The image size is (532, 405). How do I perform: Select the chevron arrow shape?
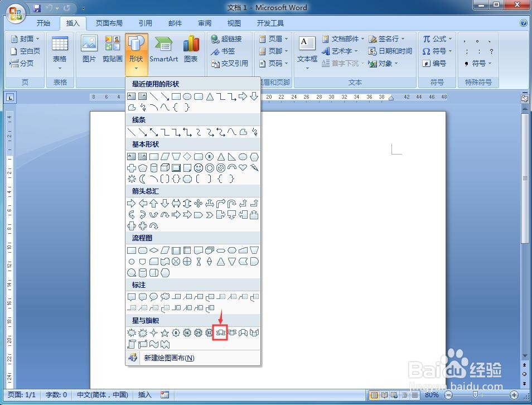tap(209, 215)
